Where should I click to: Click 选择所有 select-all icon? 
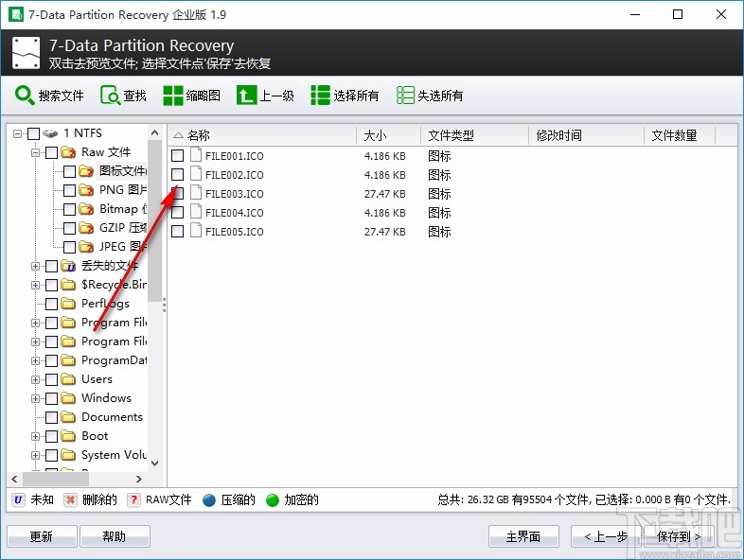coord(320,96)
